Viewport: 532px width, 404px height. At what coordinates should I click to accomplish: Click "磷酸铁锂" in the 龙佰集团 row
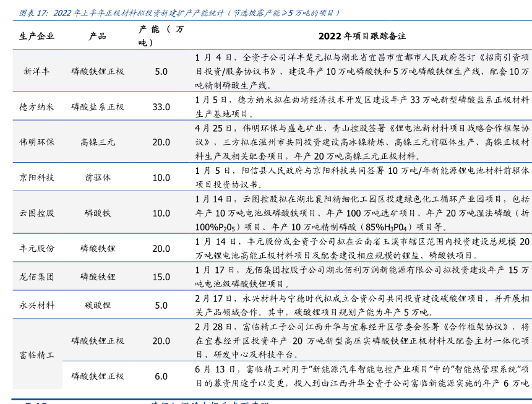[98, 277]
